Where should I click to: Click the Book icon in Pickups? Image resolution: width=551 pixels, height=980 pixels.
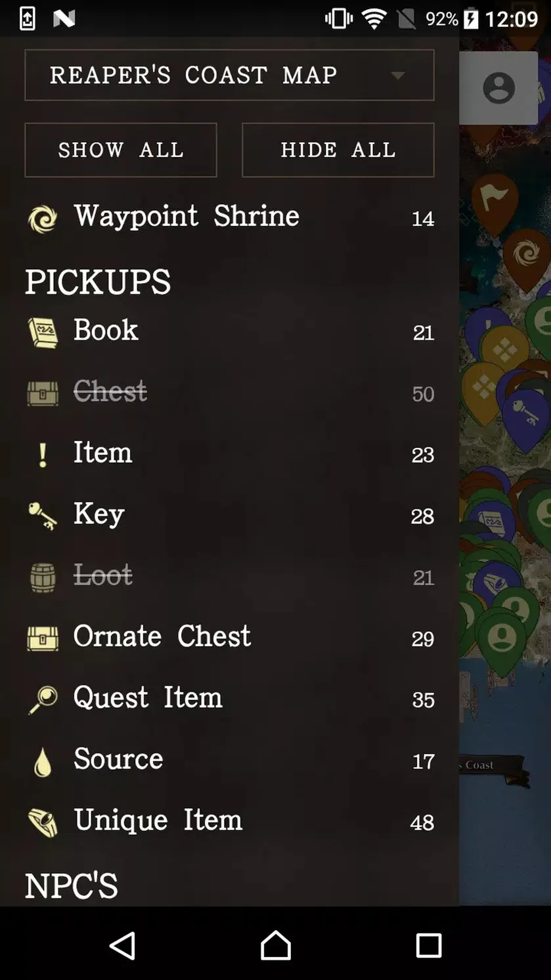[x=43, y=332]
